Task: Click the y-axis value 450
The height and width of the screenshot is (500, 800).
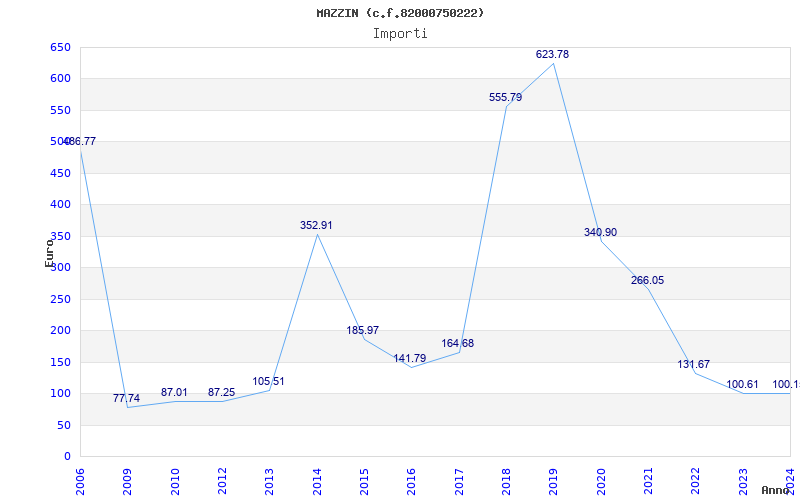Action: click(60, 173)
